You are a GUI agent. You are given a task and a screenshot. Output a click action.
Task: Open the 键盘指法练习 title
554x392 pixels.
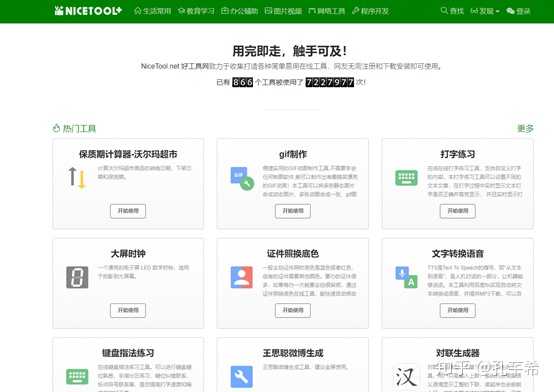[x=128, y=353]
